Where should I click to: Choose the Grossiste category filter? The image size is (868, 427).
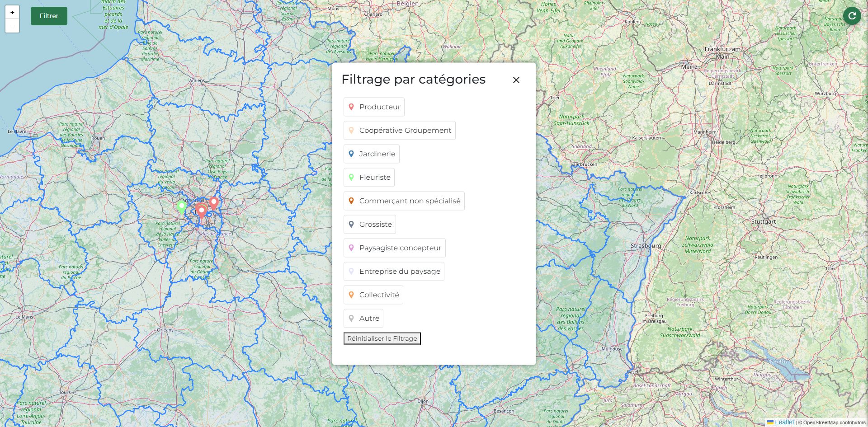tap(369, 225)
